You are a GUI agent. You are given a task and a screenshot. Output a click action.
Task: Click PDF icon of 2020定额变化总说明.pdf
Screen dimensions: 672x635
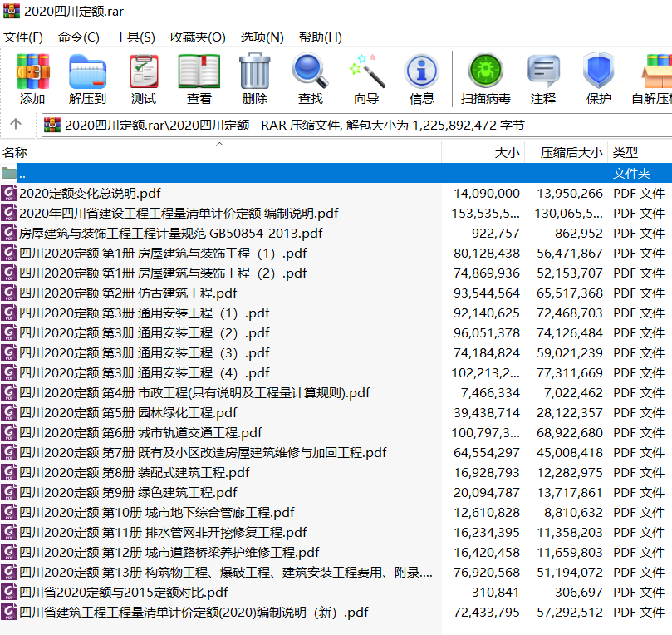pyautogui.click(x=9, y=194)
